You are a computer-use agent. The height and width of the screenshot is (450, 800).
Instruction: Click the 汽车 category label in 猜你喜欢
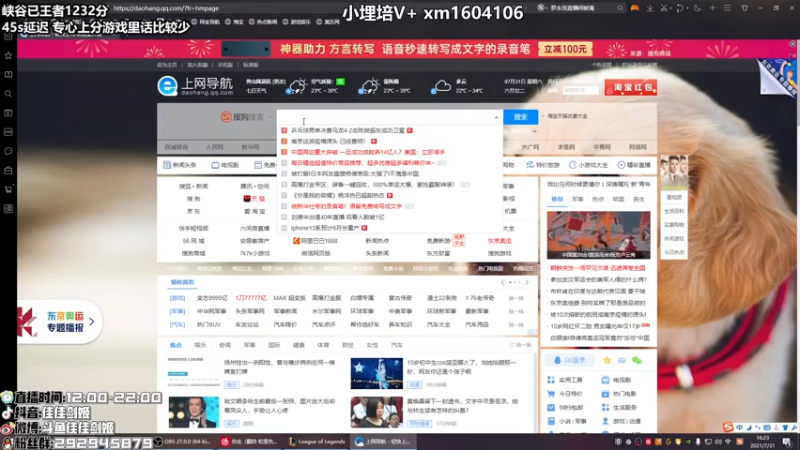(x=178, y=324)
